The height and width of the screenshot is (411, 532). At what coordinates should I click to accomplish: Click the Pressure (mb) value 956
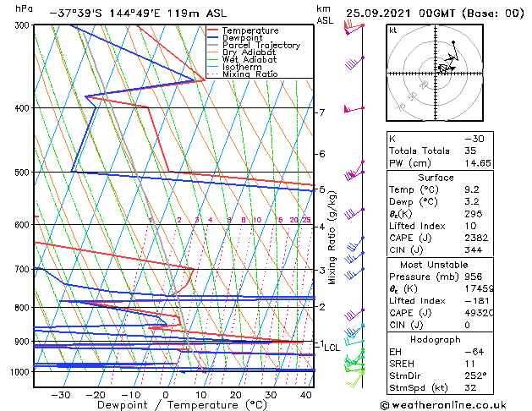[474, 277]
